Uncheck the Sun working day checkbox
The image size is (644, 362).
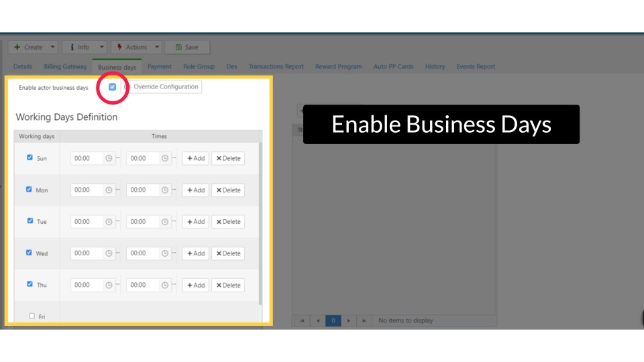click(x=30, y=158)
